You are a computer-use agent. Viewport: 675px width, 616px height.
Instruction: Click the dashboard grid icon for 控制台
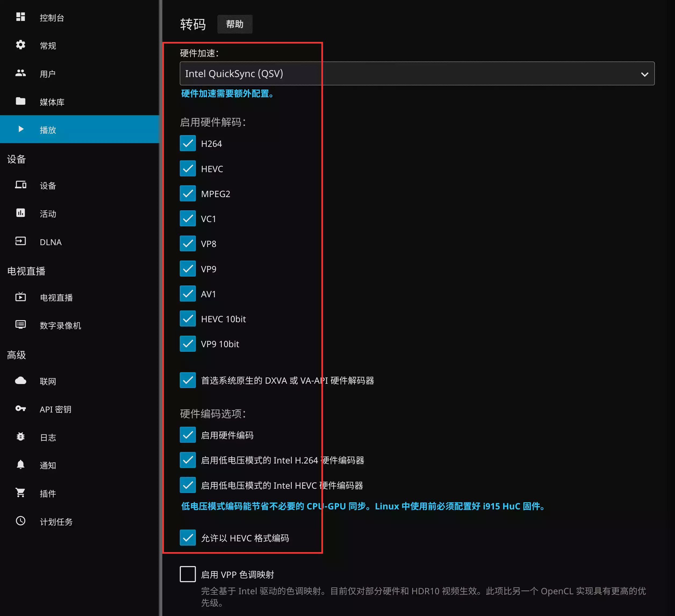[20, 17]
